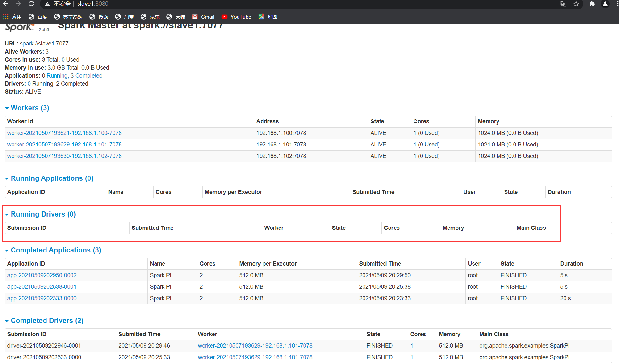Open Gmail from the bookmarks bar
The image size is (619, 364).
tap(203, 17)
